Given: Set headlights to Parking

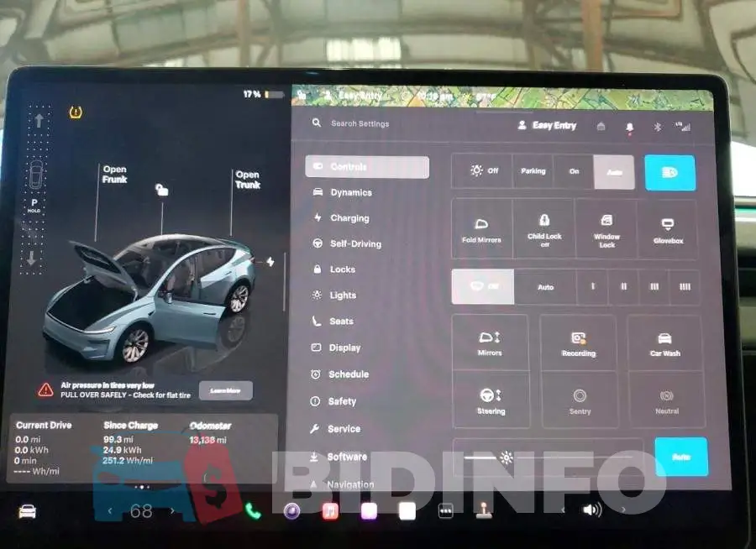Looking at the screenshot, I should tap(533, 171).
